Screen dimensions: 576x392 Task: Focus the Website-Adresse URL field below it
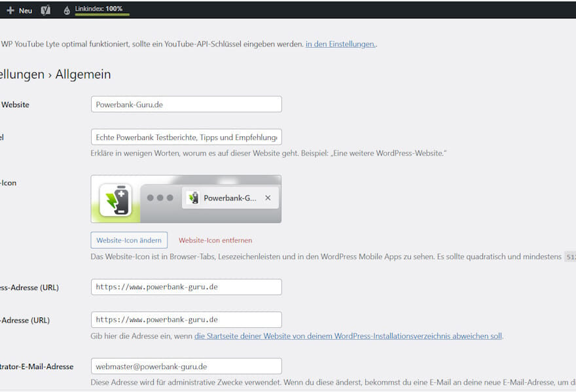pos(187,319)
